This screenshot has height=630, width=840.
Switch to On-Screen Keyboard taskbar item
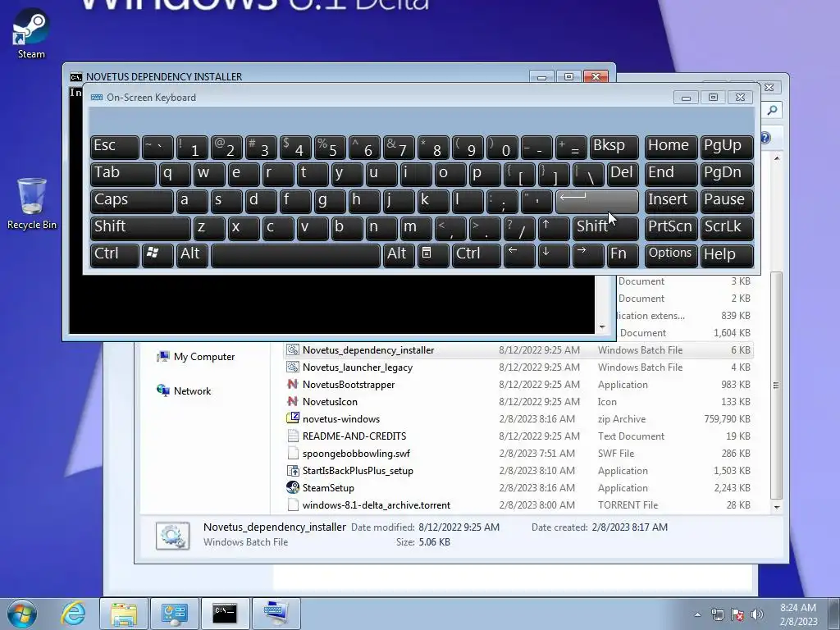click(x=276, y=614)
